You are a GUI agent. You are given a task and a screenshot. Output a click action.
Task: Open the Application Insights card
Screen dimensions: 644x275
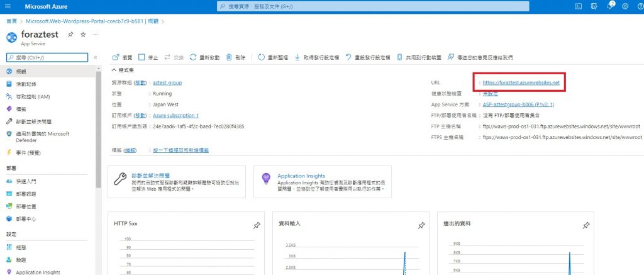323,182
